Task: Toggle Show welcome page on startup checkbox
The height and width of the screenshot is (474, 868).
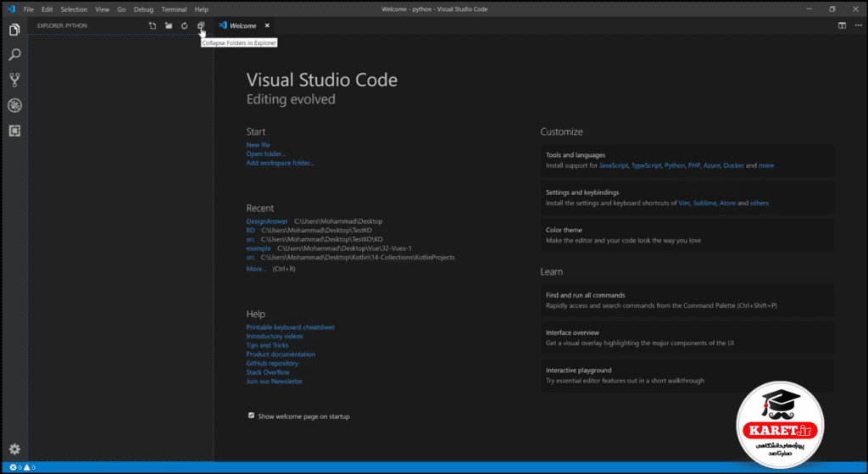Action: tap(251, 415)
